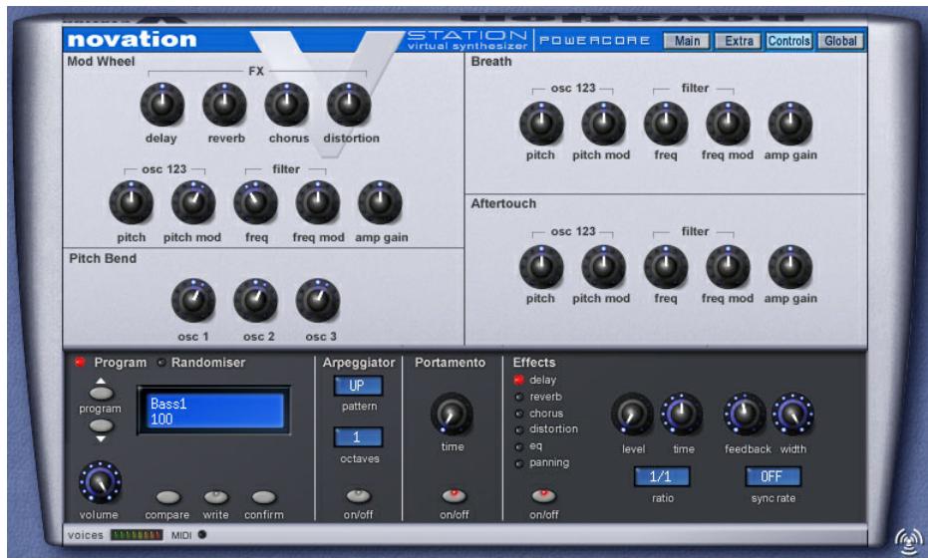This screenshot has width=928, height=560.
Task: Select the Program mode LED
Action: pyautogui.click(x=80, y=363)
